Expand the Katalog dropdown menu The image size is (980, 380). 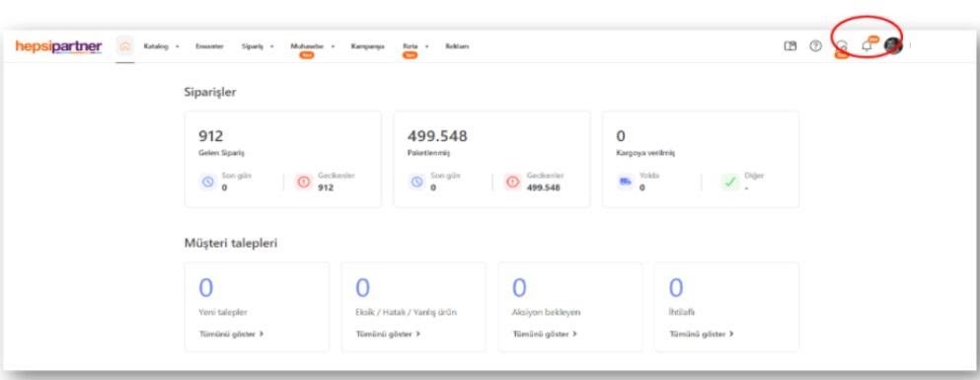(x=161, y=46)
